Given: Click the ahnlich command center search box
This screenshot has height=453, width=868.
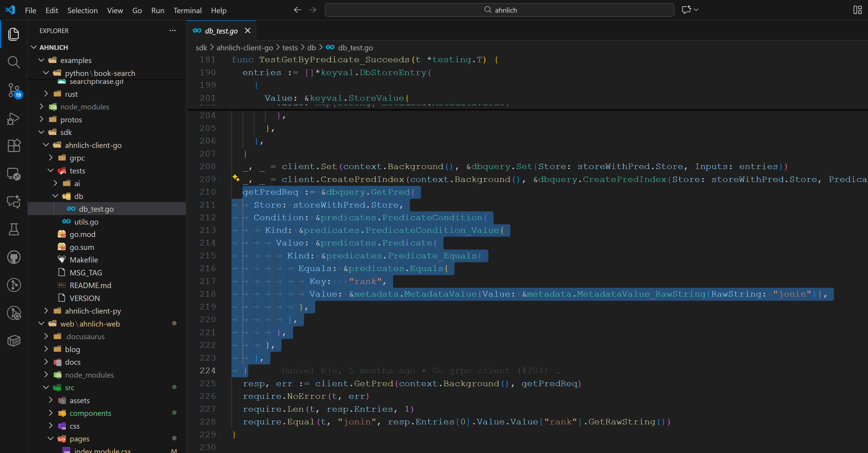Looking at the screenshot, I should (x=499, y=10).
